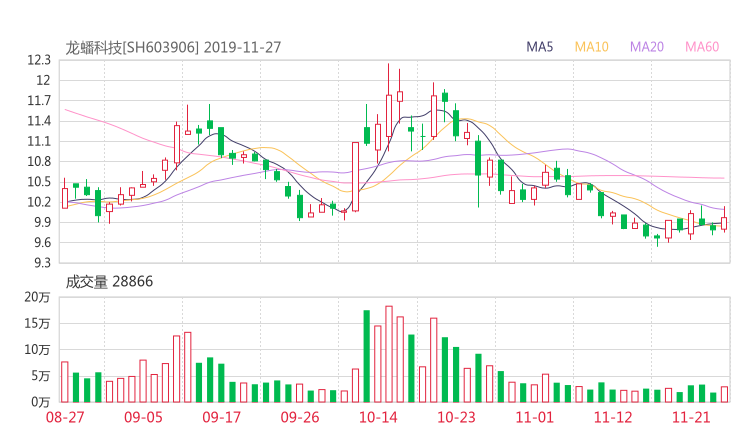Click the 11-12 date axis label
This screenshot has height=440, width=740.
pyautogui.click(x=613, y=417)
